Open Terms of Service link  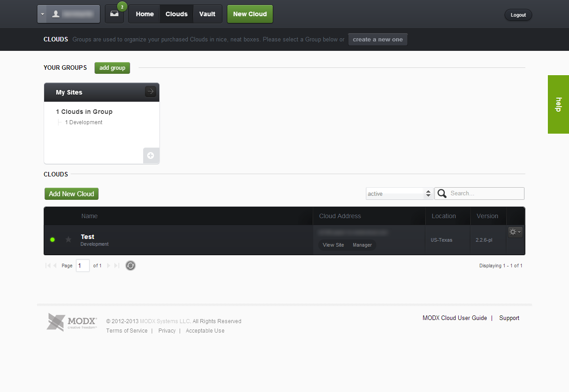point(127,331)
